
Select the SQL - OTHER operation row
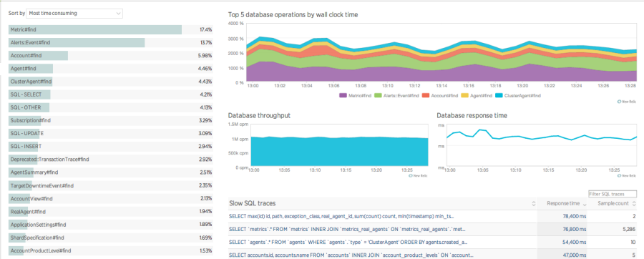tap(110, 108)
